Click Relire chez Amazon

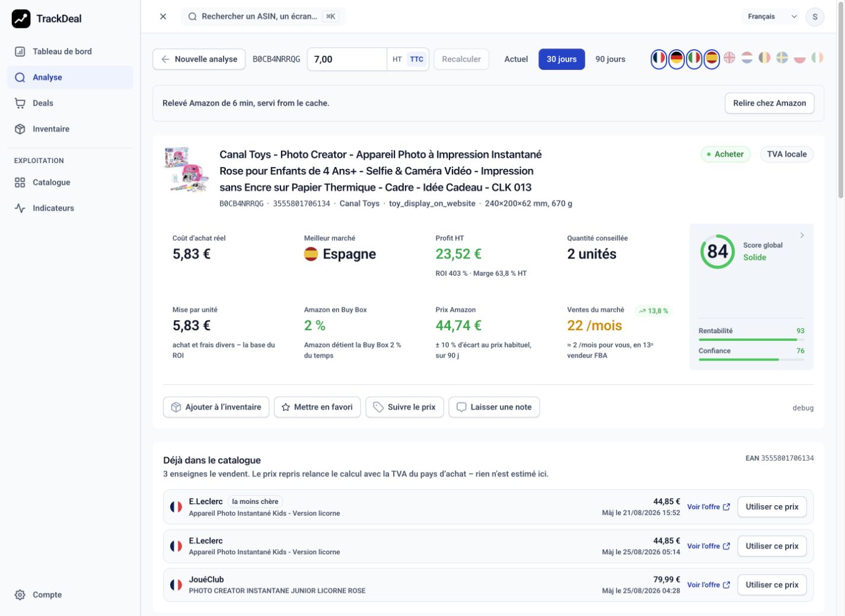[769, 103]
